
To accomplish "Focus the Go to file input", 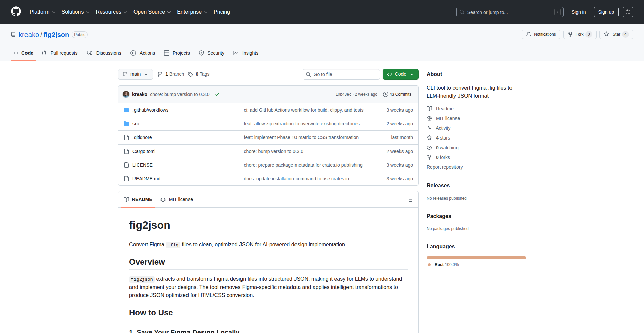I will 341,74.
